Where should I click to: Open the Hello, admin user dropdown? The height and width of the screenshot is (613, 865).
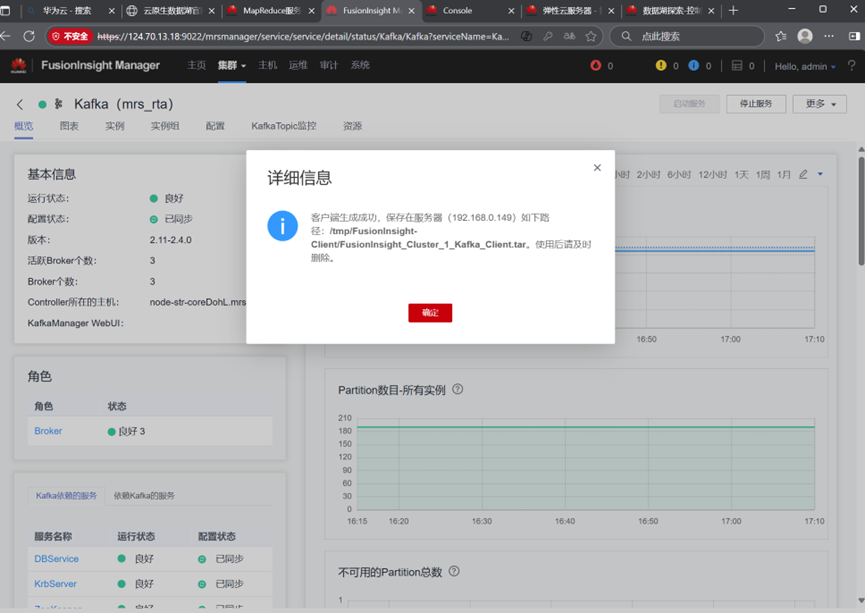click(805, 66)
